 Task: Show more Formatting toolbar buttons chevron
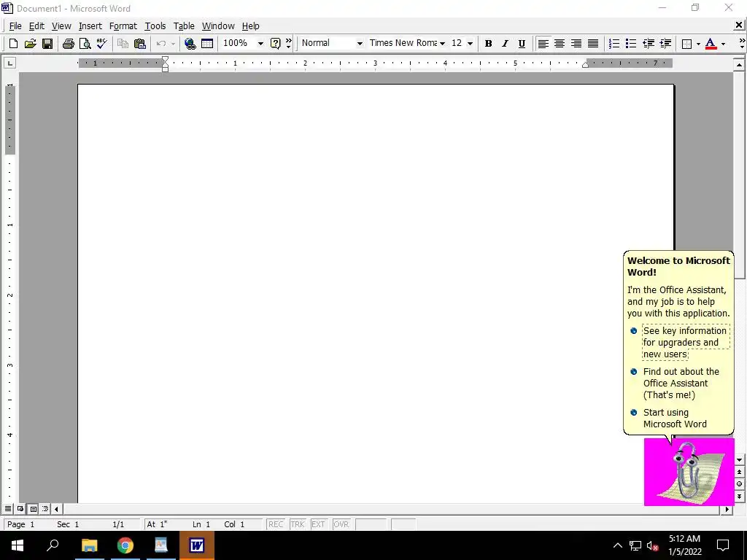point(742,44)
